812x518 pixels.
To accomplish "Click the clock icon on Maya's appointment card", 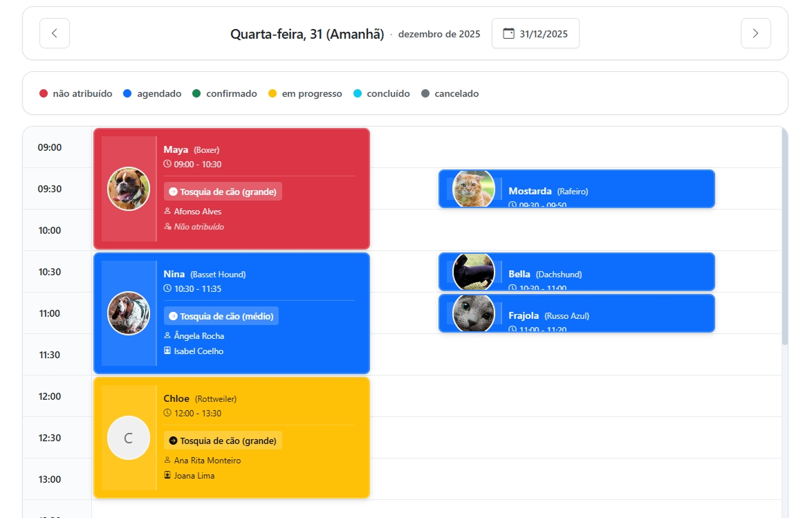I will point(168,164).
